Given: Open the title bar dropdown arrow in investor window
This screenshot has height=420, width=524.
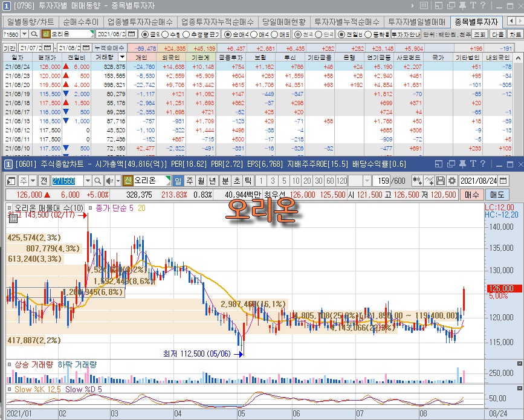Looking at the screenshot, I should pyautogui.click(x=413, y=5).
